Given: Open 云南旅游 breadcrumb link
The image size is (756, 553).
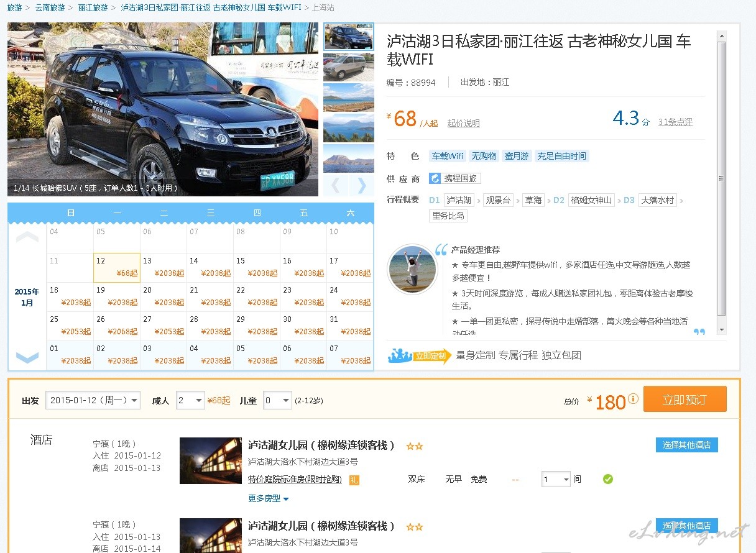Looking at the screenshot, I should coord(50,7).
